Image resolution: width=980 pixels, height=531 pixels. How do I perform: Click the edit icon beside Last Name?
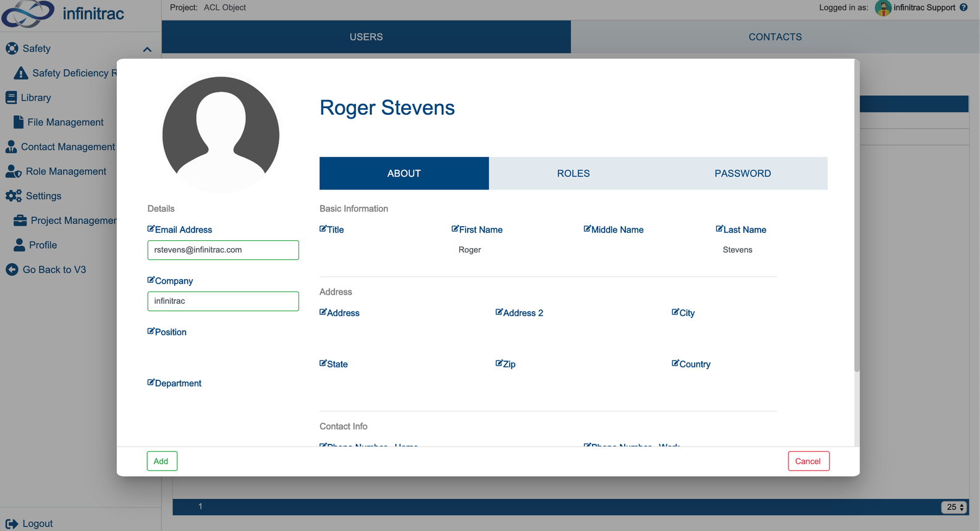coord(720,229)
